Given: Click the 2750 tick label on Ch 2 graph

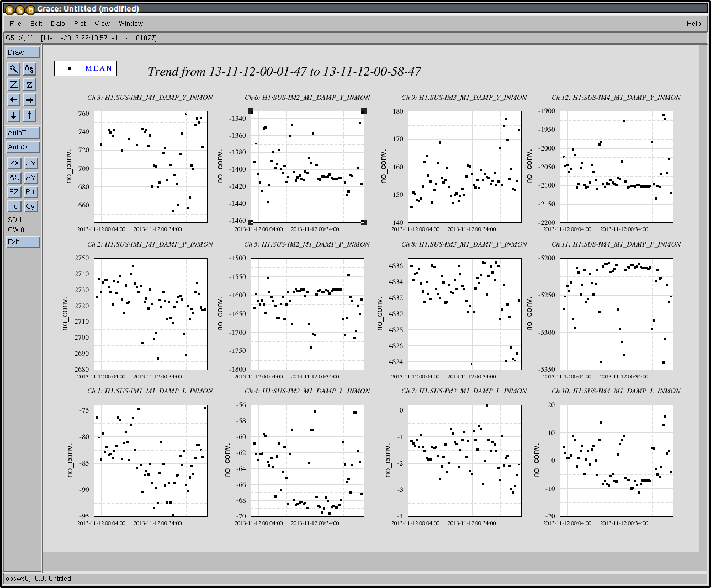Looking at the screenshot, I should tap(82, 258).
